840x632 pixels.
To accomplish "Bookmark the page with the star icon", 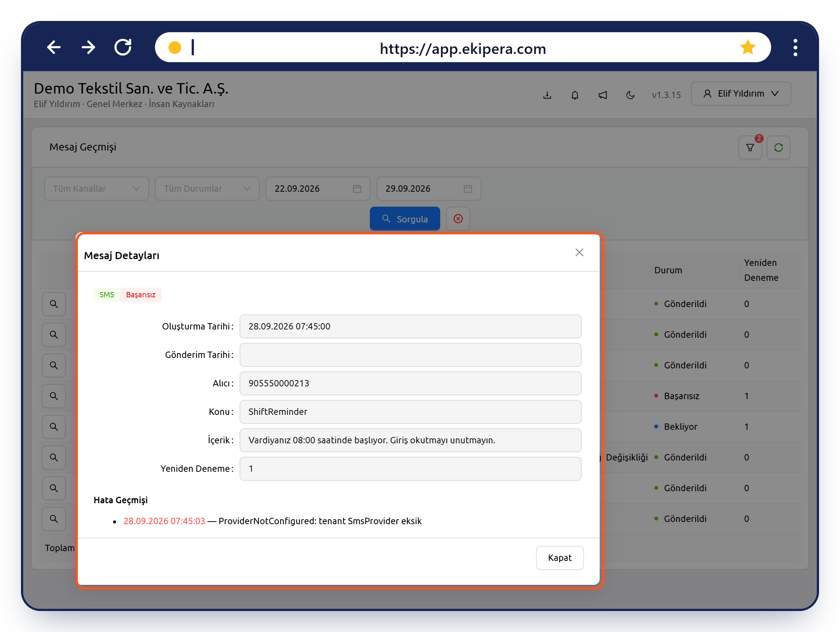I will point(747,48).
